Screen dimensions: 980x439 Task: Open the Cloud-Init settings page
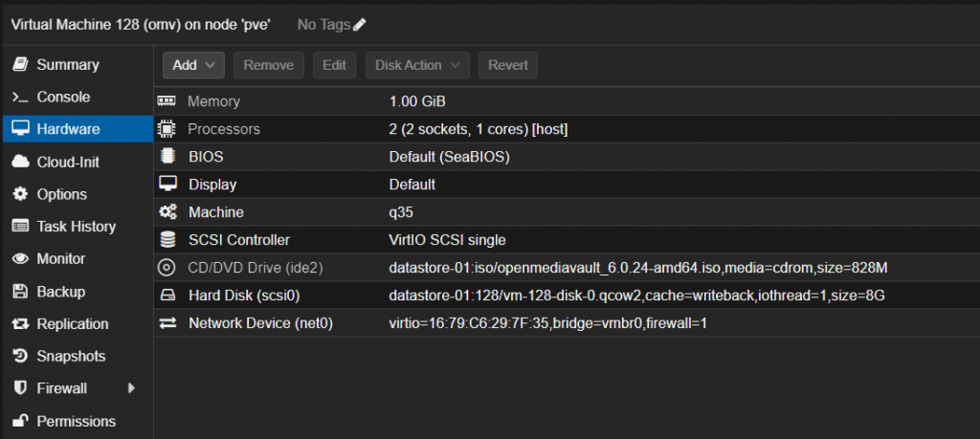point(67,163)
